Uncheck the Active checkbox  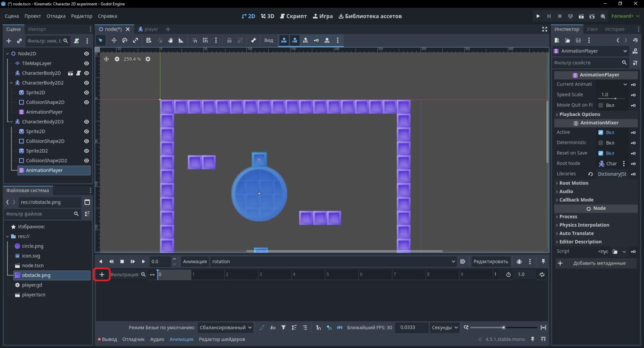[x=601, y=132]
